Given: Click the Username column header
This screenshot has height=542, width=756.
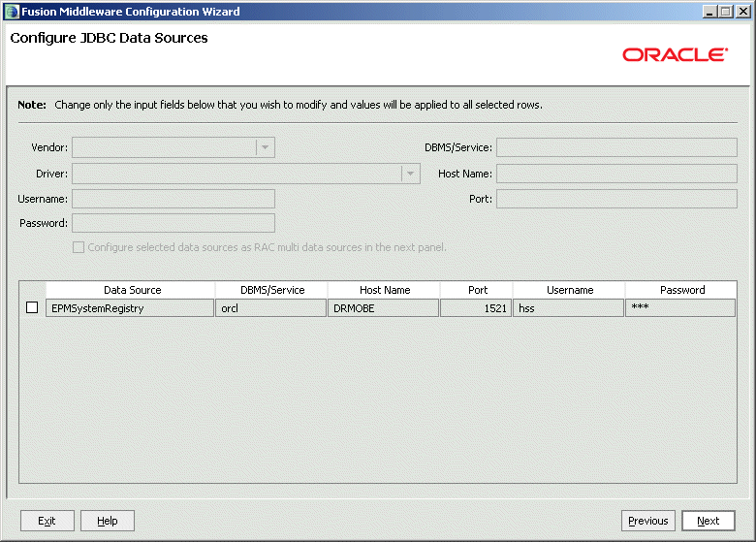Looking at the screenshot, I should click(x=569, y=290).
